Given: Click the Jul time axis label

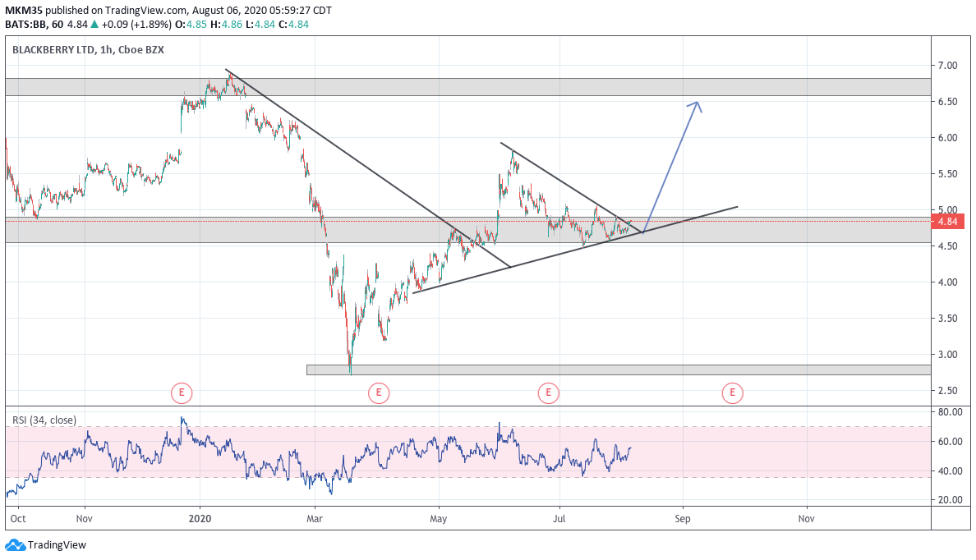Looking at the screenshot, I should [x=559, y=518].
